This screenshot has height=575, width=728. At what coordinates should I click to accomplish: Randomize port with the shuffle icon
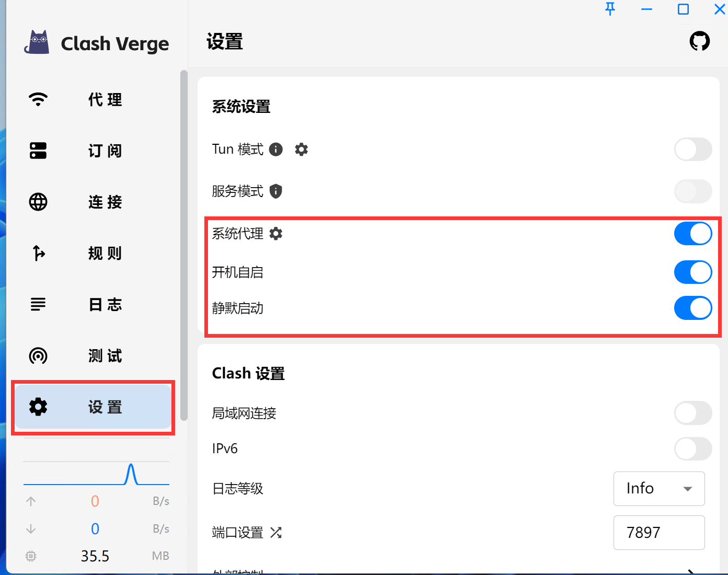point(276,533)
